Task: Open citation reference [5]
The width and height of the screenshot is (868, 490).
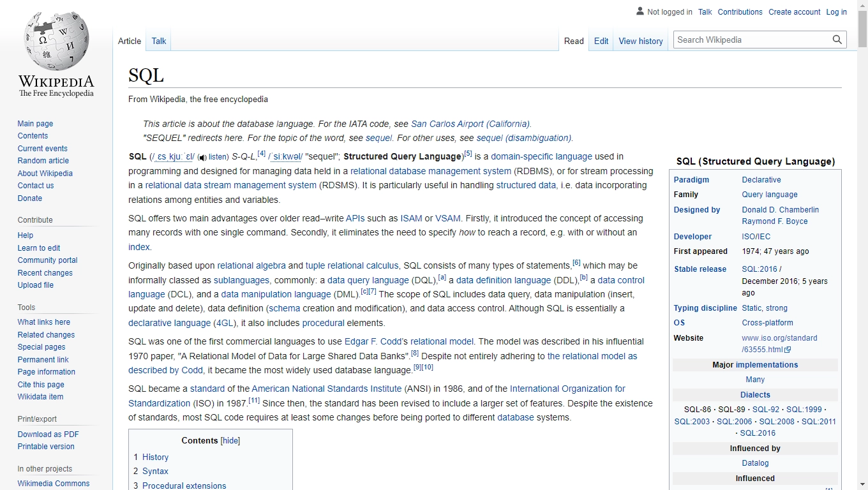Action: coord(468,154)
